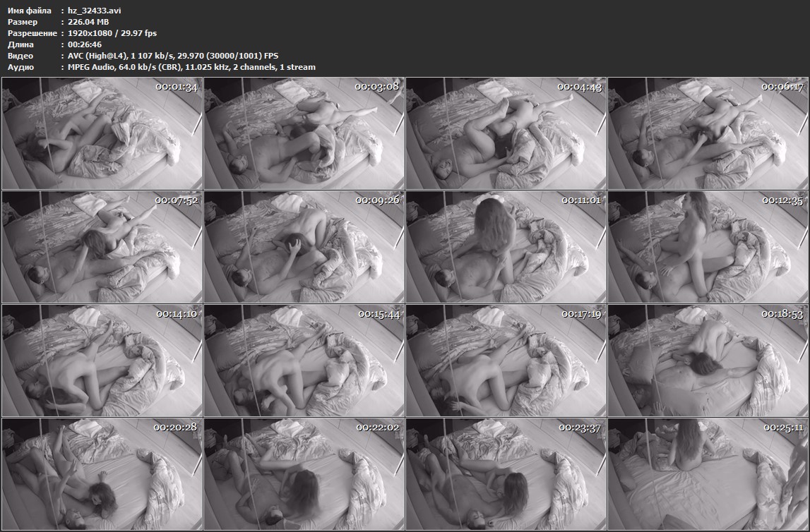Viewport: 810px width, 532px height.
Task: Click the thumbnail timestamped 00:11:01
Action: tap(506, 246)
